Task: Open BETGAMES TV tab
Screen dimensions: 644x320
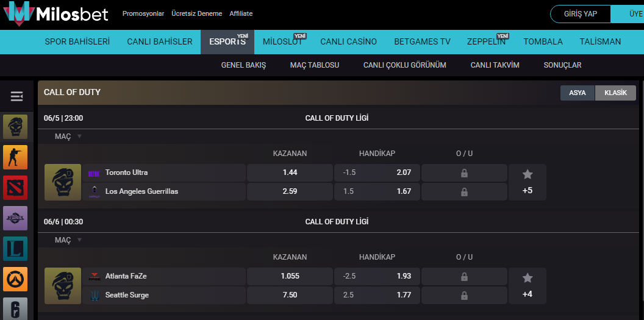Action: point(422,41)
